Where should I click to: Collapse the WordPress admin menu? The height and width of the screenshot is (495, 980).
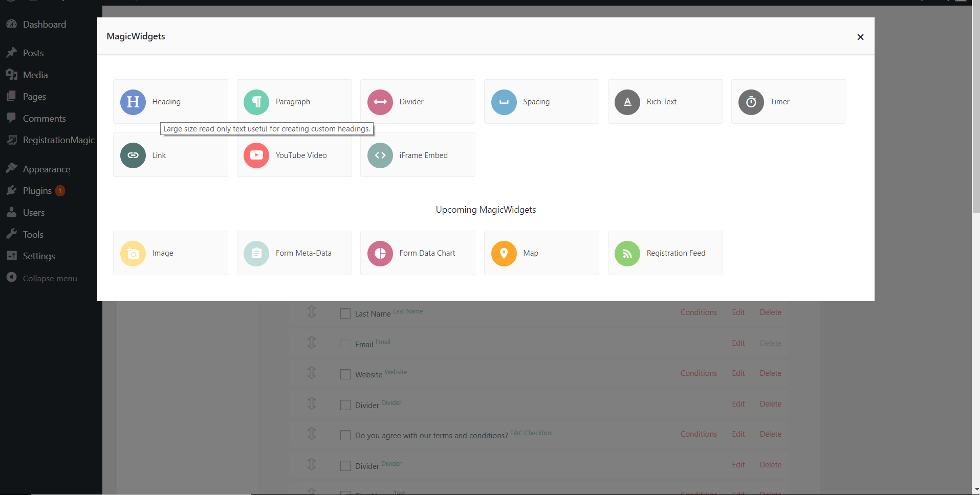49,278
